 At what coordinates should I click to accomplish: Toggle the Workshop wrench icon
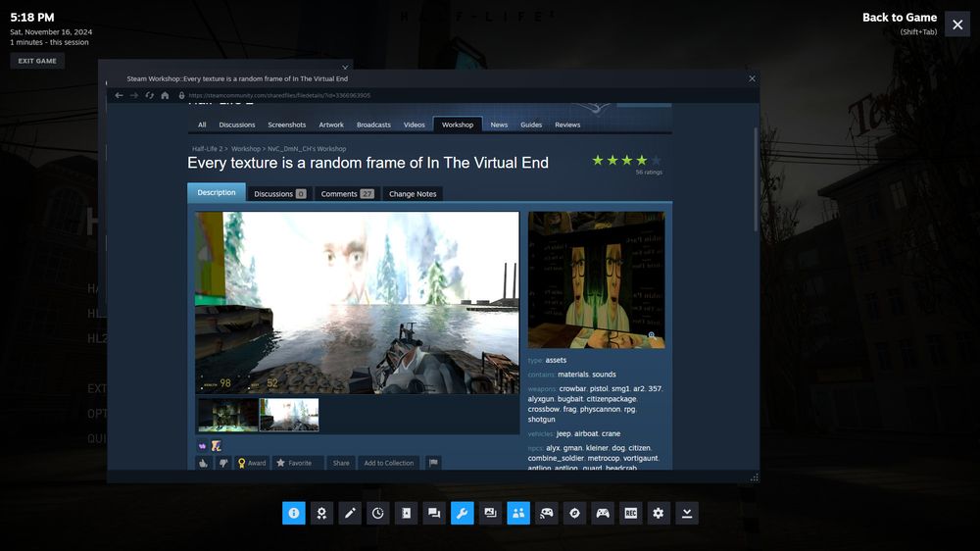(463, 513)
